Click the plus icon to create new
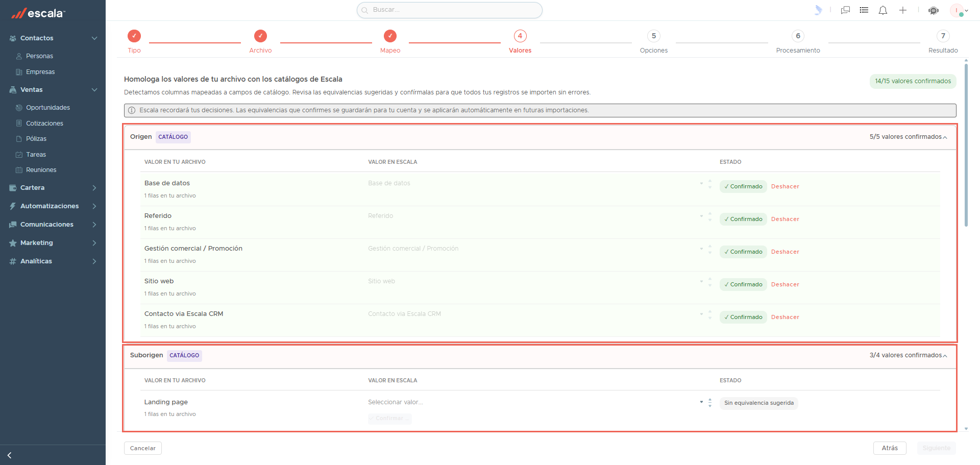The width and height of the screenshot is (980, 465). (903, 10)
